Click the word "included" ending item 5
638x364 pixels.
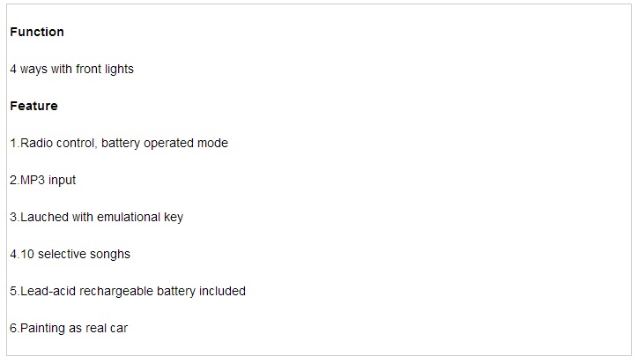221,291
